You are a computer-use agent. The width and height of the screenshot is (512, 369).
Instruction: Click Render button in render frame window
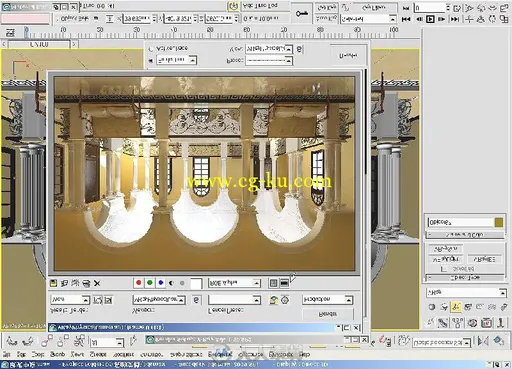pos(328,314)
